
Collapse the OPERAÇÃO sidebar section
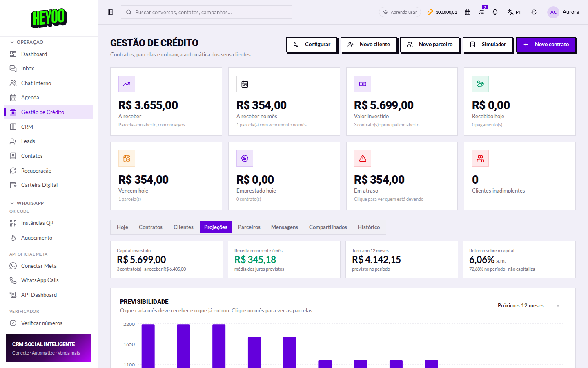[27, 42]
